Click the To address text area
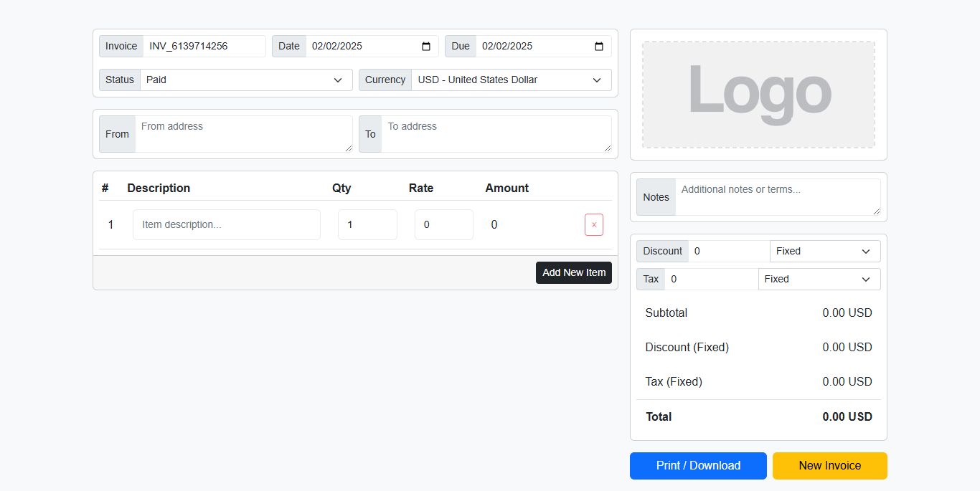Image resolution: width=980 pixels, height=491 pixels. coord(496,134)
